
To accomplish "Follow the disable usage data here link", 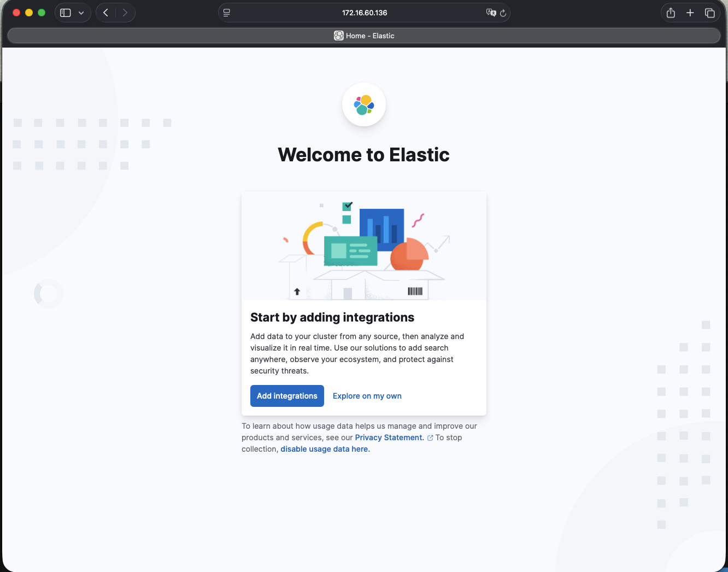I will coord(325,449).
